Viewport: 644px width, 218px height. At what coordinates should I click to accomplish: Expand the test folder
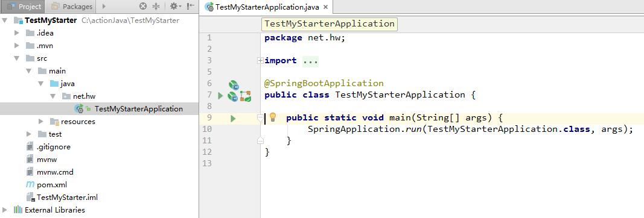29,134
